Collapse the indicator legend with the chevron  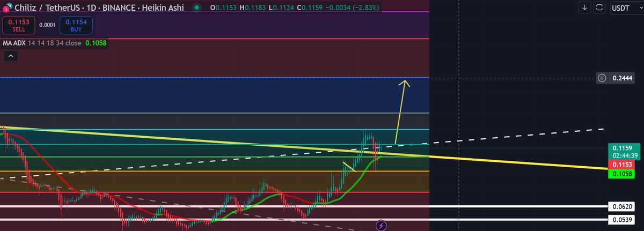coord(11,55)
